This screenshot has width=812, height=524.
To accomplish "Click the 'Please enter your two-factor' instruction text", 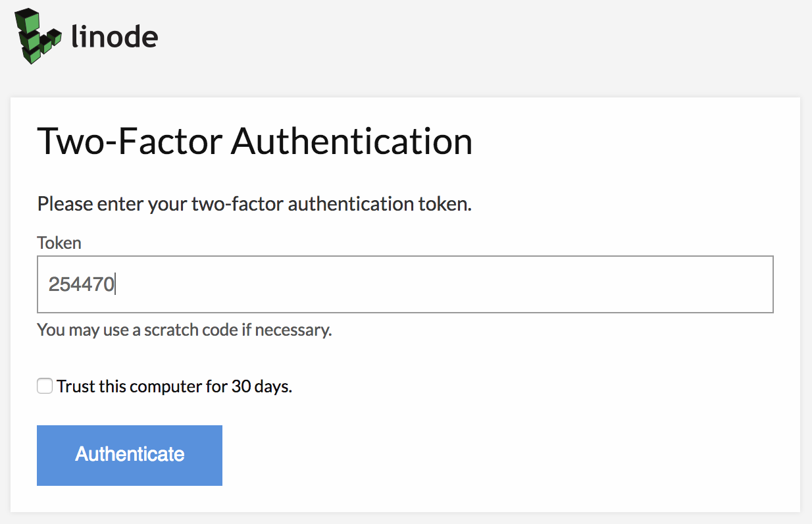I will 255,204.
